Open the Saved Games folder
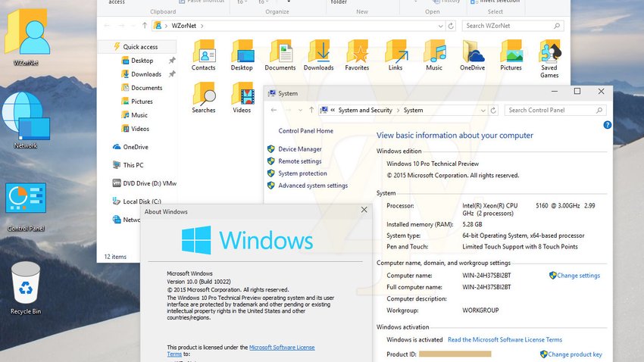Viewport: 644px width, 362px height. (x=549, y=59)
